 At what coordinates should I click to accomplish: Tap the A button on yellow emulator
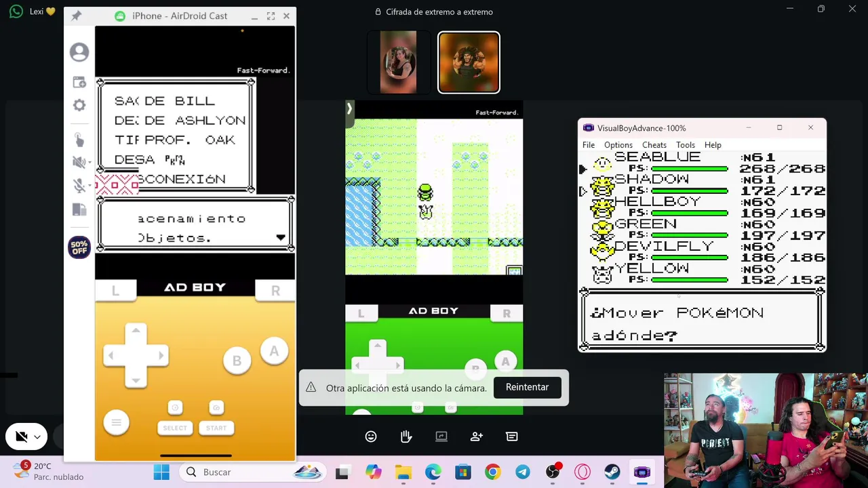pos(274,351)
